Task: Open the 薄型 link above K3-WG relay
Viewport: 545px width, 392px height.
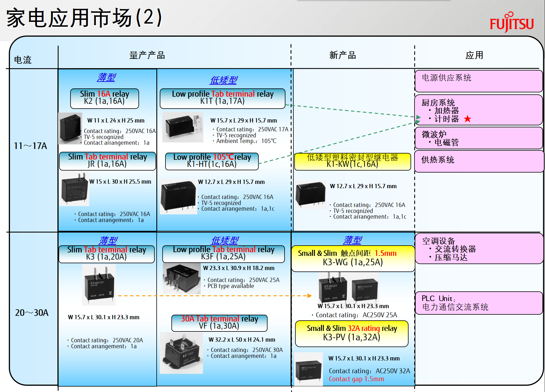Action: 353,240
